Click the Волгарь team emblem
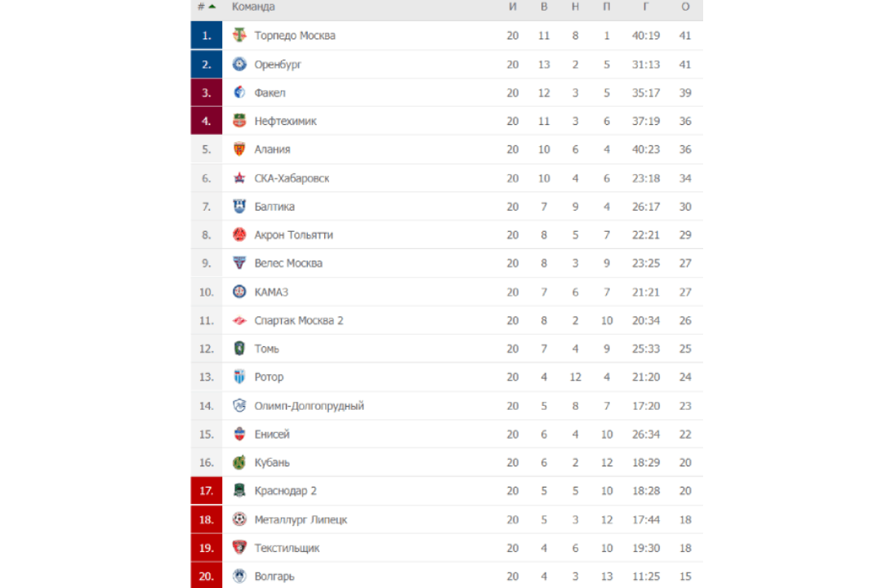882x588 pixels. [239, 577]
